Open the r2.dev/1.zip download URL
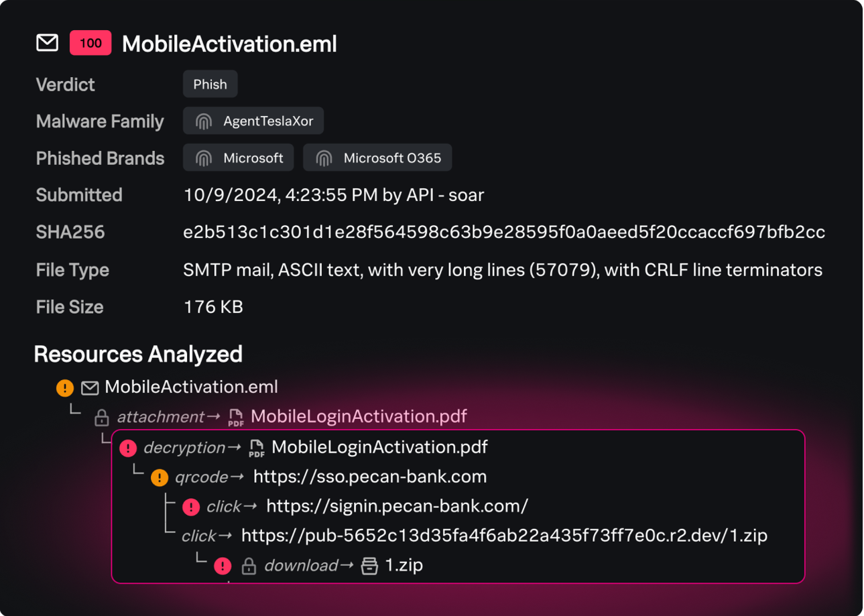This screenshot has width=864, height=616. point(503,536)
